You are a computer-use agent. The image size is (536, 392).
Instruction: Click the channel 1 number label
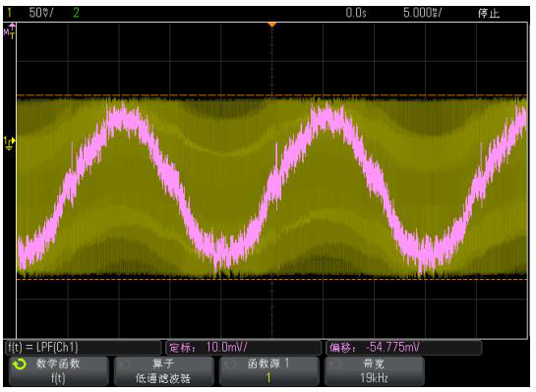tap(9, 13)
